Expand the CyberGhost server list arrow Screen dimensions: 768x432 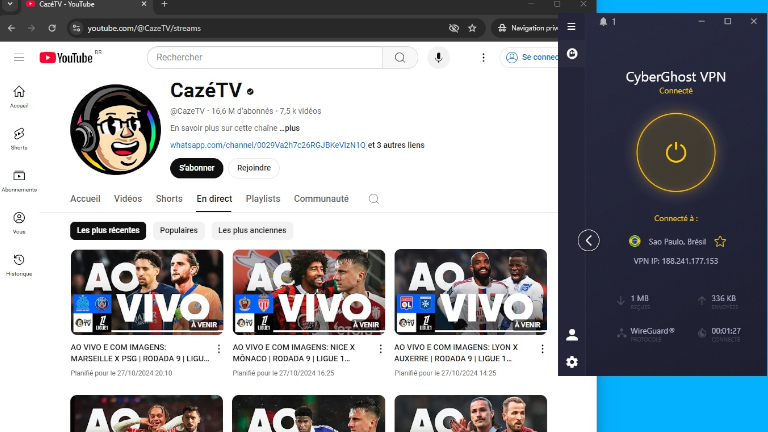(589, 240)
